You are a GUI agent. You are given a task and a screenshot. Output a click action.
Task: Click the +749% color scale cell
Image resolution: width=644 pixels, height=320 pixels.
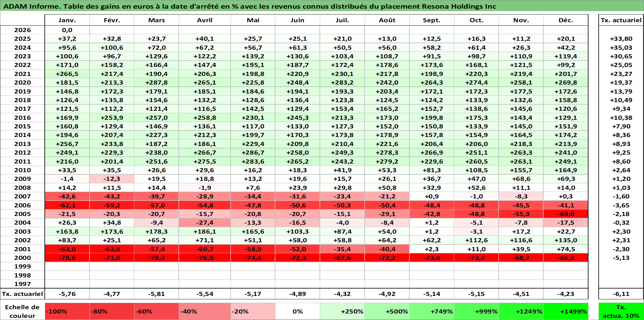click(x=432, y=311)
